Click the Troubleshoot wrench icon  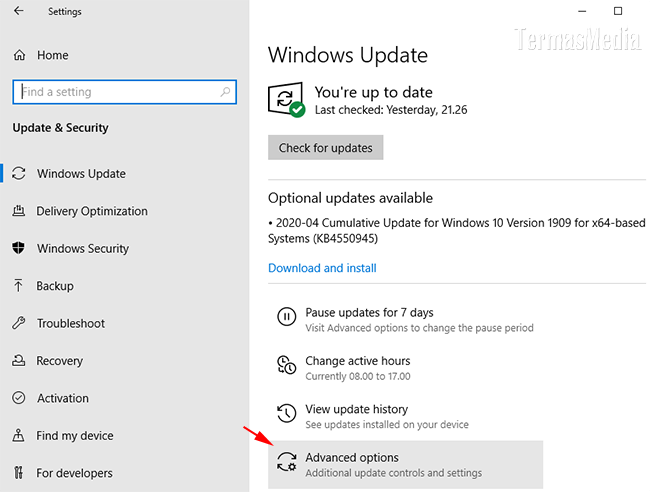[x=19, y=323]
